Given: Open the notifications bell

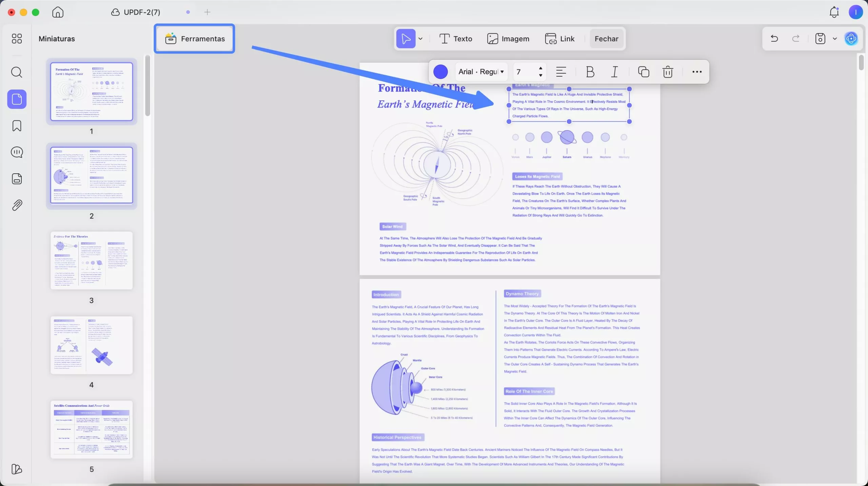Looking at the screenshot, I should 834,12.
